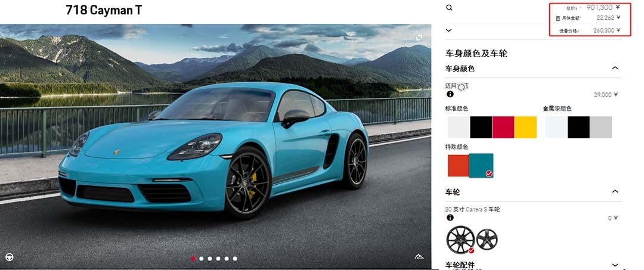Go to the second image carousel dot
The width and height of the screenshot is (644, 270).
[202, 259]
